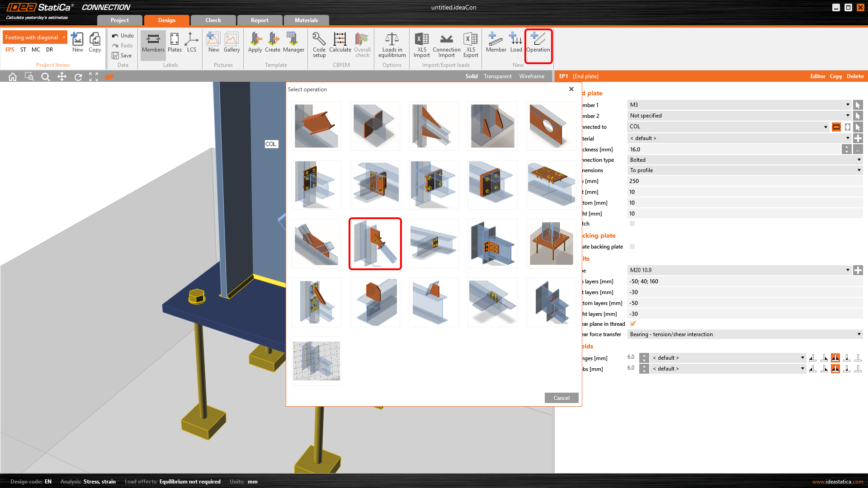Cancel the Select operation dialog
The height and width of the screenshot is (488, 868).
point(561,398)
